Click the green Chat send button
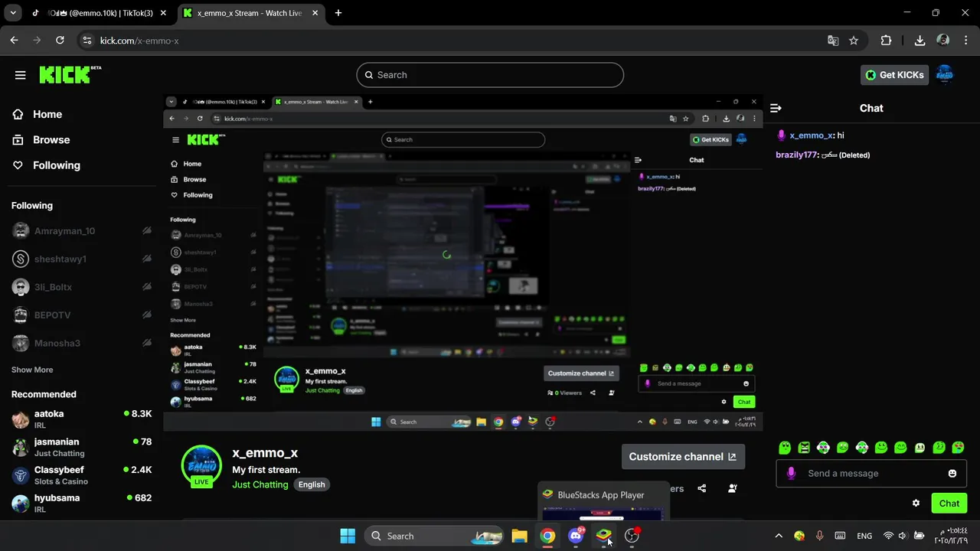Viewport: 980px width, 551px height. [x=949, y=503]
